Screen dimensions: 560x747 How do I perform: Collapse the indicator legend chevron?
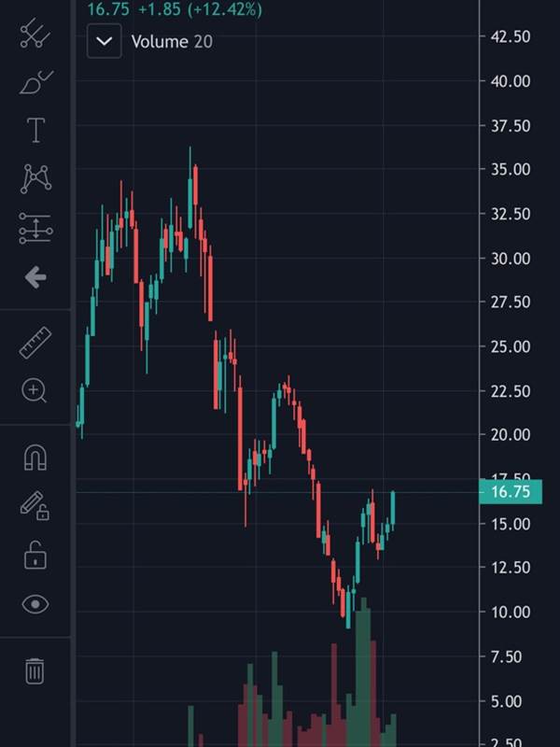point(105,41)
